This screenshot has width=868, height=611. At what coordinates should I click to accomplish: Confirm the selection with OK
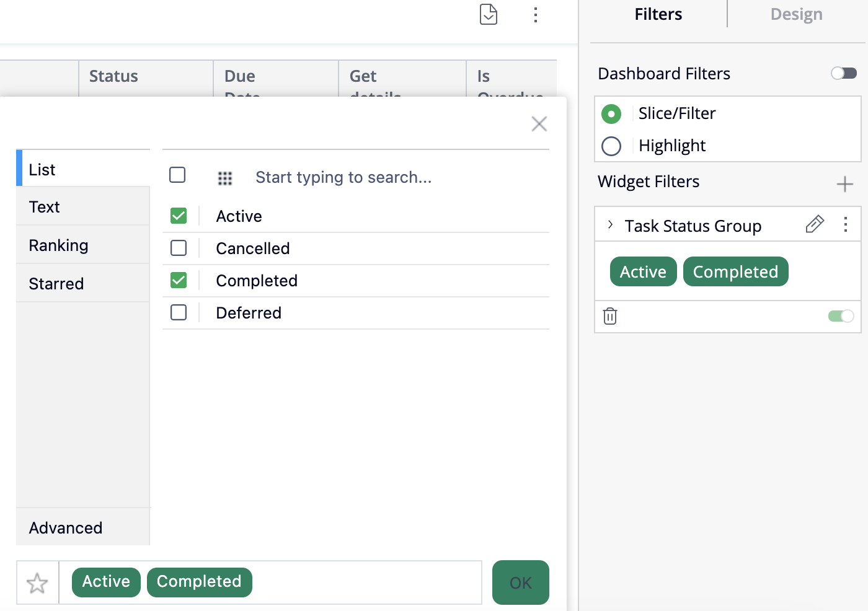tap(520, 582)
